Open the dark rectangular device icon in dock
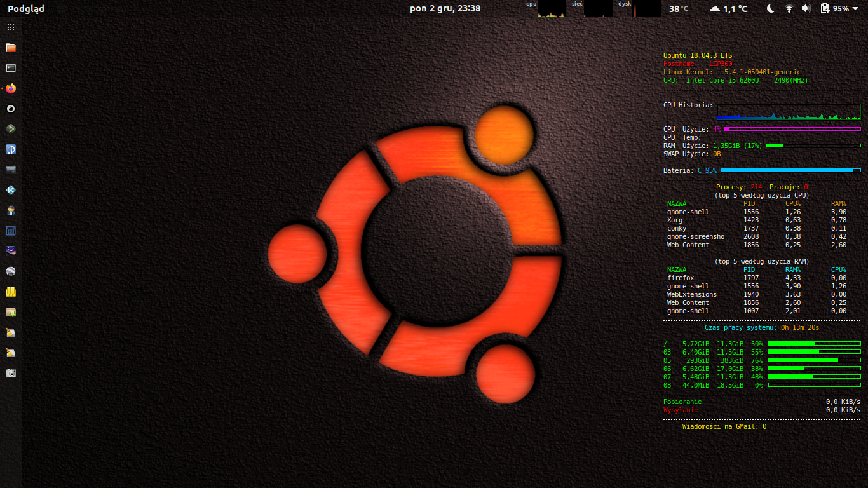868x488 pixels. 10,170
